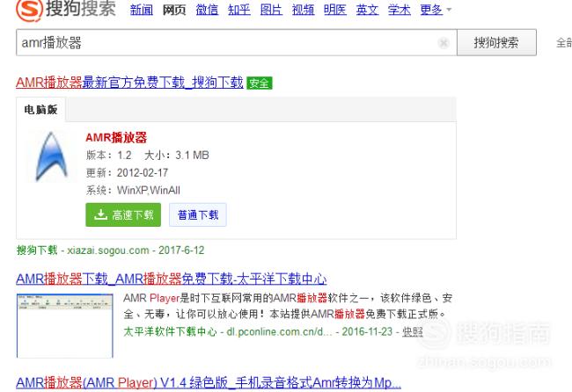This screenshot has height=392, width=572.
Task: Select the 电脑版 tab
Action: [40, 109]
